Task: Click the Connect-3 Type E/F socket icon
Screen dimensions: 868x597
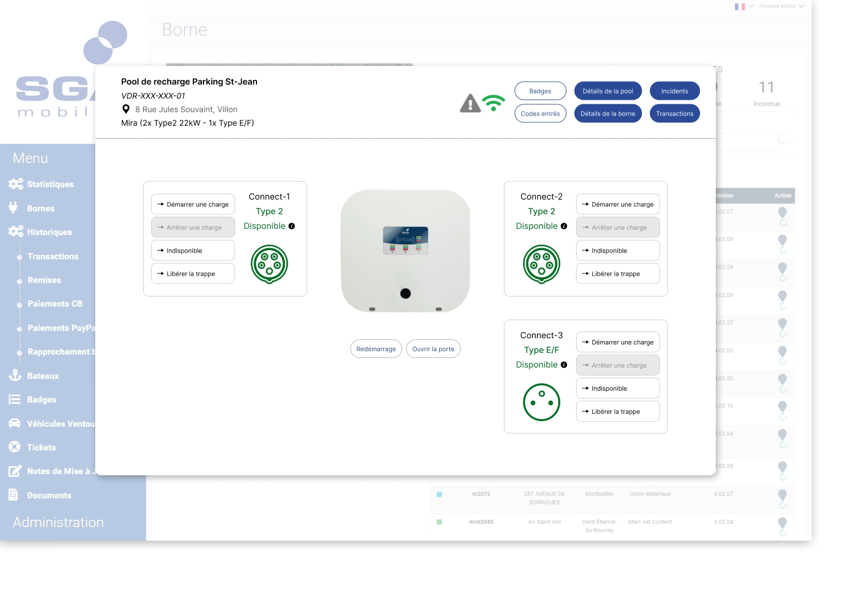Action: click(x=541, y=402)
